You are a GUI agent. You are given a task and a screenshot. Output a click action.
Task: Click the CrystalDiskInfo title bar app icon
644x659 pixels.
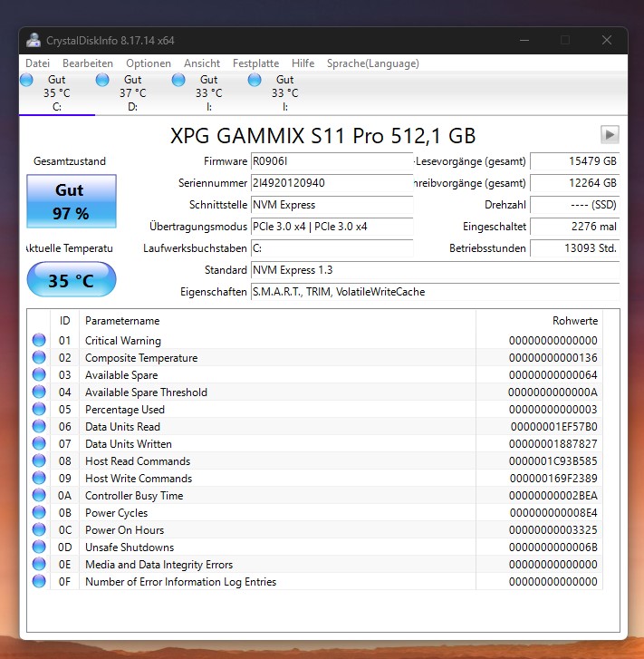34,41
